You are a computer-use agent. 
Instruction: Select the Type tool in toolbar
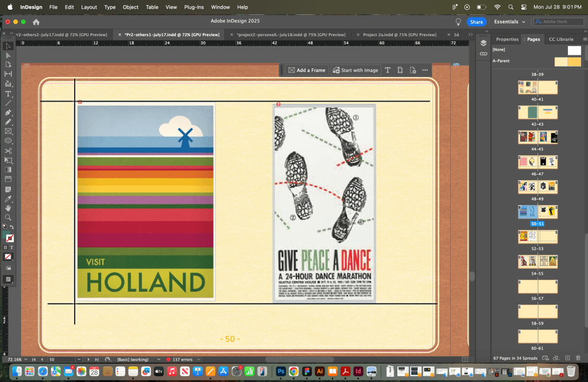click(8, 94)
